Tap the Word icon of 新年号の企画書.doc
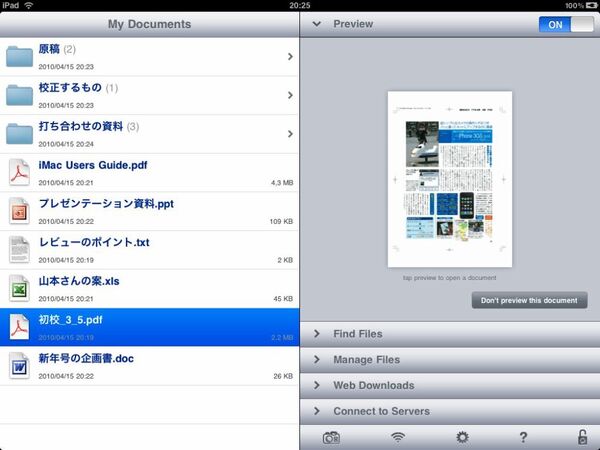 [19, 366]
